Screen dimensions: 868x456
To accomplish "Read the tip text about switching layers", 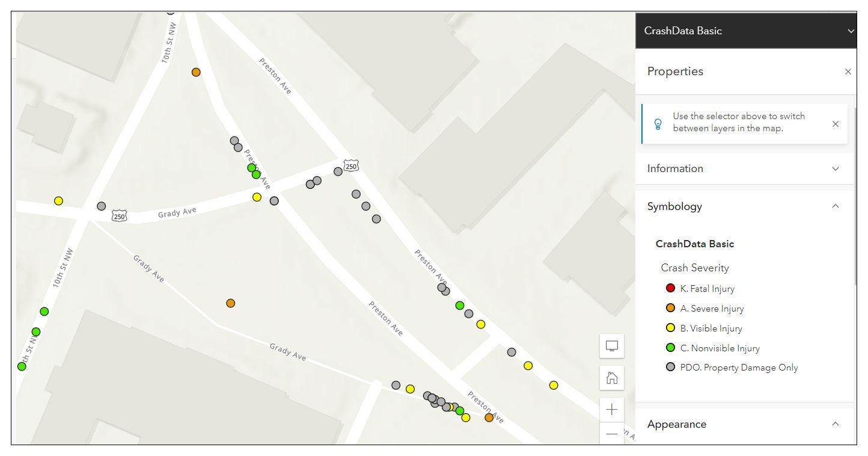I will tap(739, 122).
